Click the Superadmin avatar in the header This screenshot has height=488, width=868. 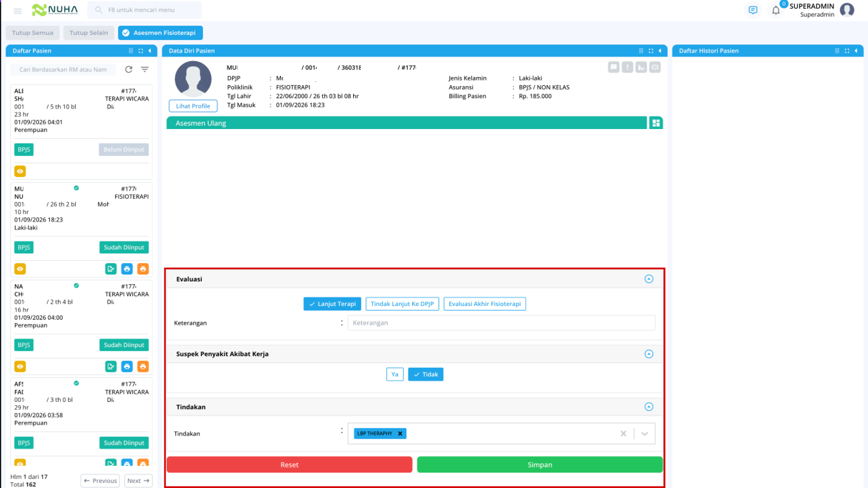point(847,10)
